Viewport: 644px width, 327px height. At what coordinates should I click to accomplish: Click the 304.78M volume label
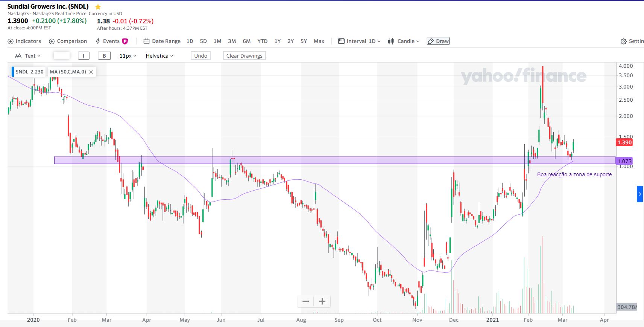pos(627,307)
